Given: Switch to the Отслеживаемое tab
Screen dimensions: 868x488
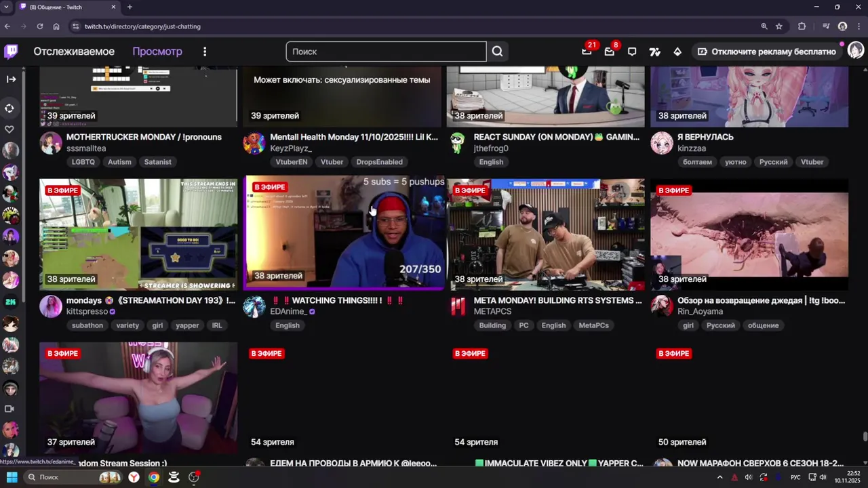Looking at the screenshot, I should click(x=74, y=52).
